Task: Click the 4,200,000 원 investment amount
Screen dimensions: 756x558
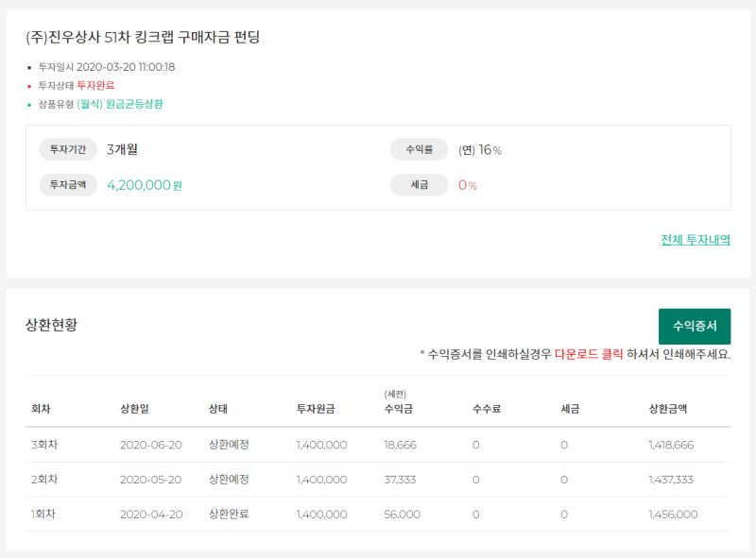Action: click(145, 185)
